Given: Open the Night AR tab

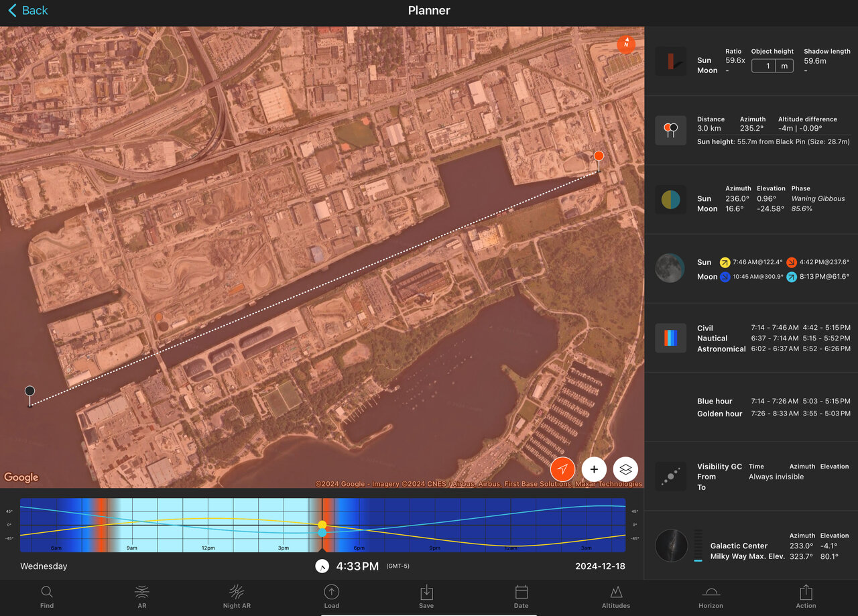Looking at the screenshot, I should (x=236, y=597).
